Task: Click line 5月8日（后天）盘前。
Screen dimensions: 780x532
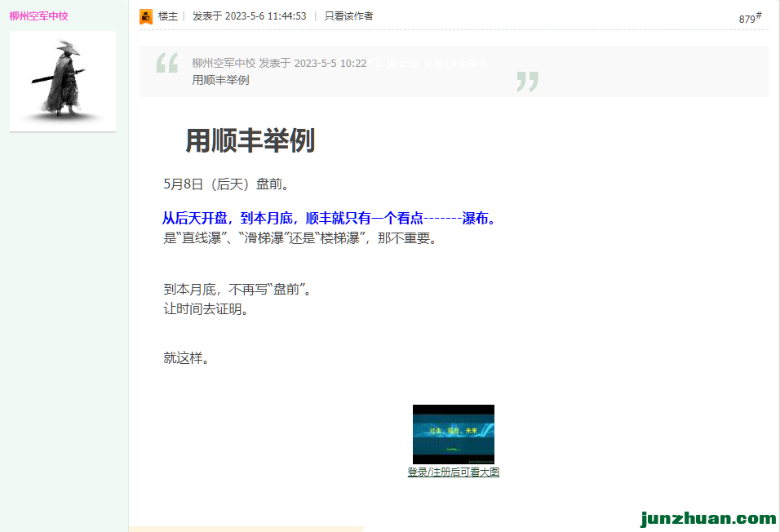Action: pyautogui.click(x=227, y=184)
